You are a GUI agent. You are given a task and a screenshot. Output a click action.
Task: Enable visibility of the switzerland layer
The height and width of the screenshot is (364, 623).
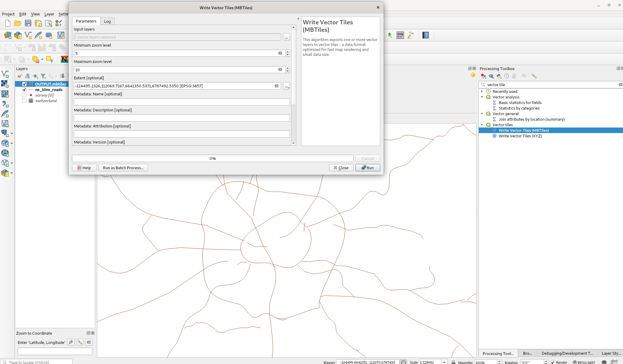pyautogui.click(x=24, y=101)
